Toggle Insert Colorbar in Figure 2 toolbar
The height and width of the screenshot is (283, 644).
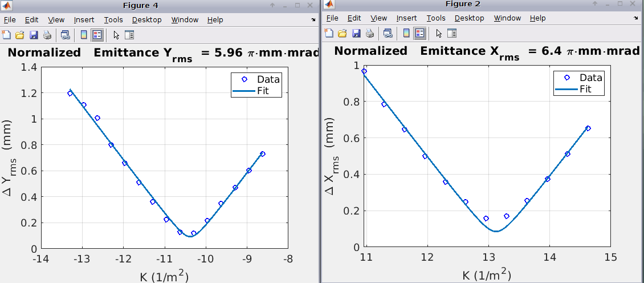(406, 33)
